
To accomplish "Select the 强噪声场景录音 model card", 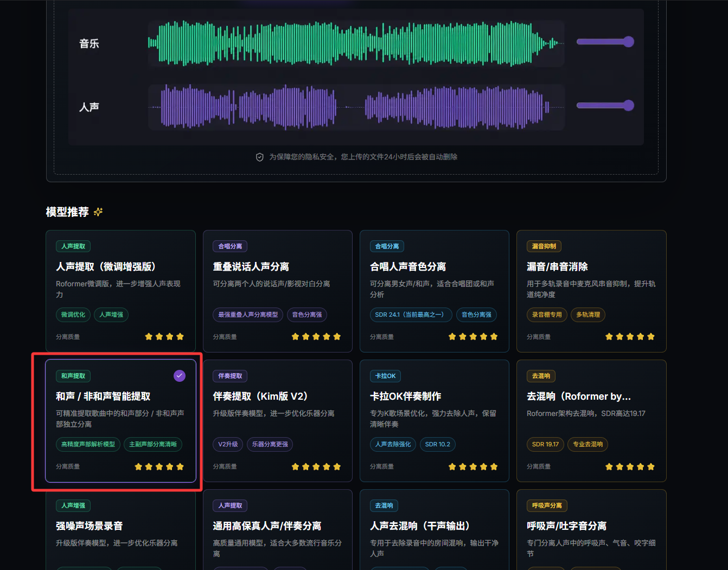I will click(120, 530).
